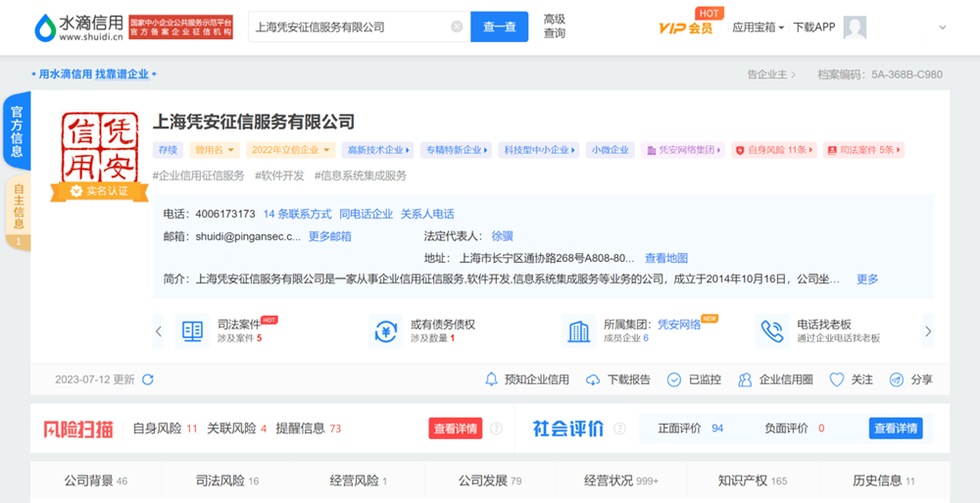Image resolution: width=980 pixels, height=503 pixels.
Task: Click the 水滴信用 logo
Action: 78,27
